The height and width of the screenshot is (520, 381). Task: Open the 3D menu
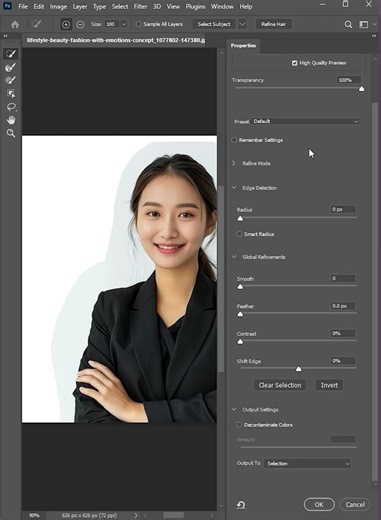157,6
